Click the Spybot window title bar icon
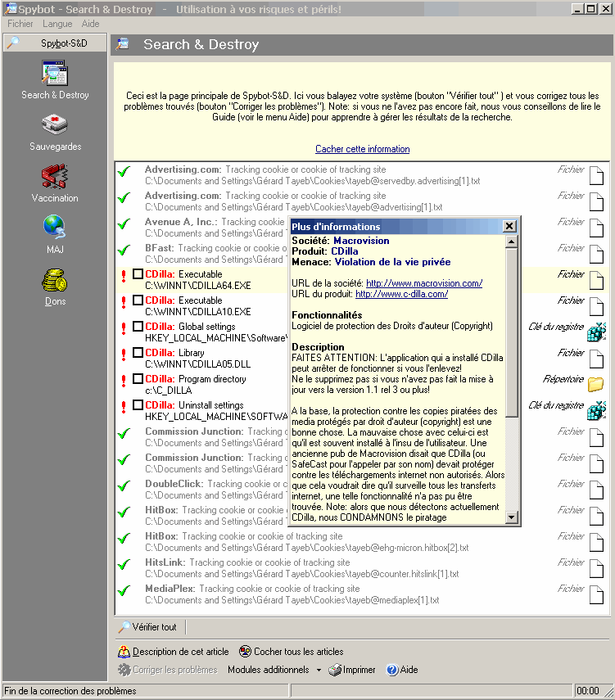The width and height of the screenshot is (615, 700). coord(10,8)
